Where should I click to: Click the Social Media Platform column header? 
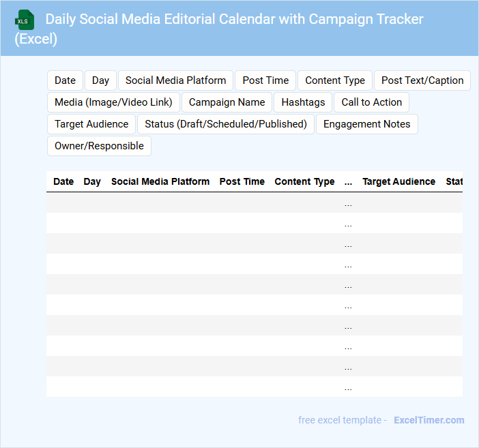pyautogui.click(x=160, y=181)
